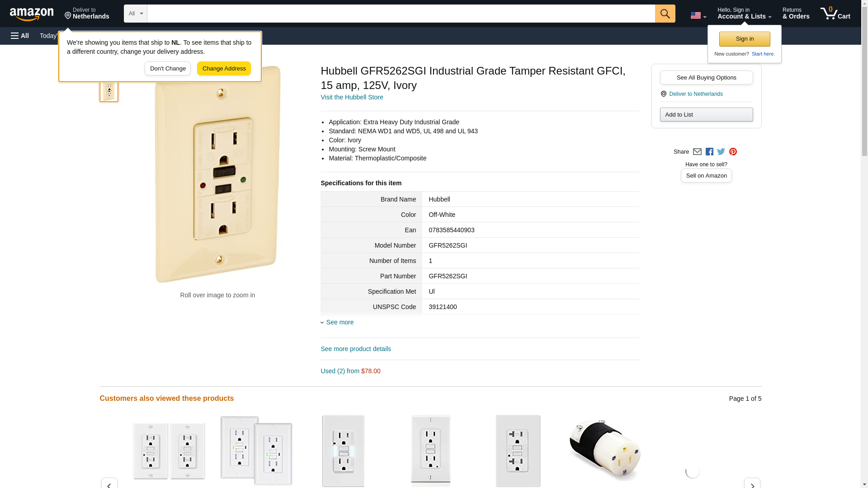Share product via email icon
The height and width of the screenshot is (488, 868).
(697, 152)
